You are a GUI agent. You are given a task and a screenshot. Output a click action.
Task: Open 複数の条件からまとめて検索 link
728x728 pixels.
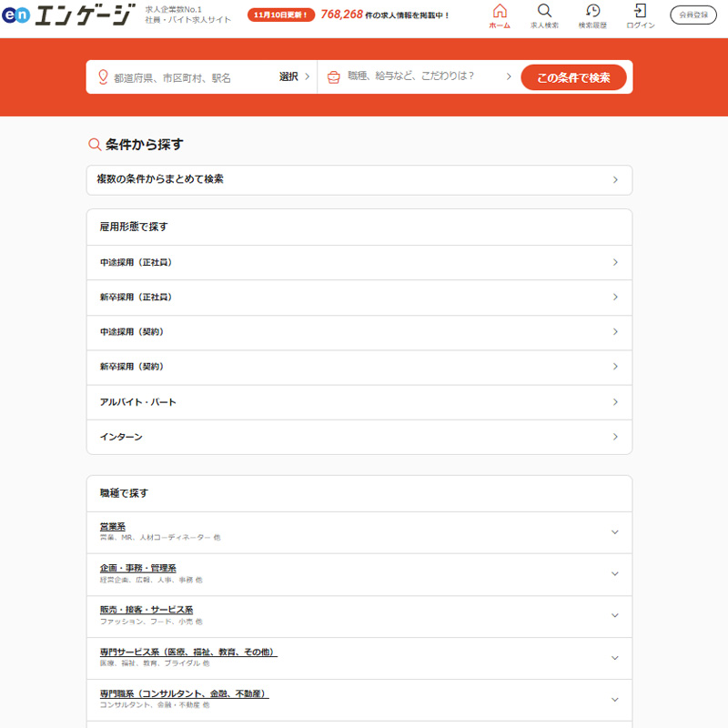[x=359, y=179]
